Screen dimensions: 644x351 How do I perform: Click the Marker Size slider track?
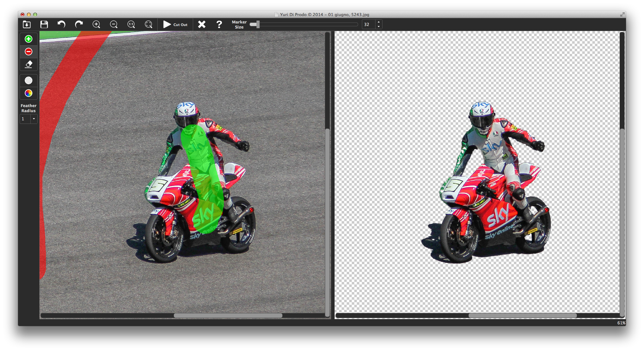pyautogui.click(x=304, y=24)
